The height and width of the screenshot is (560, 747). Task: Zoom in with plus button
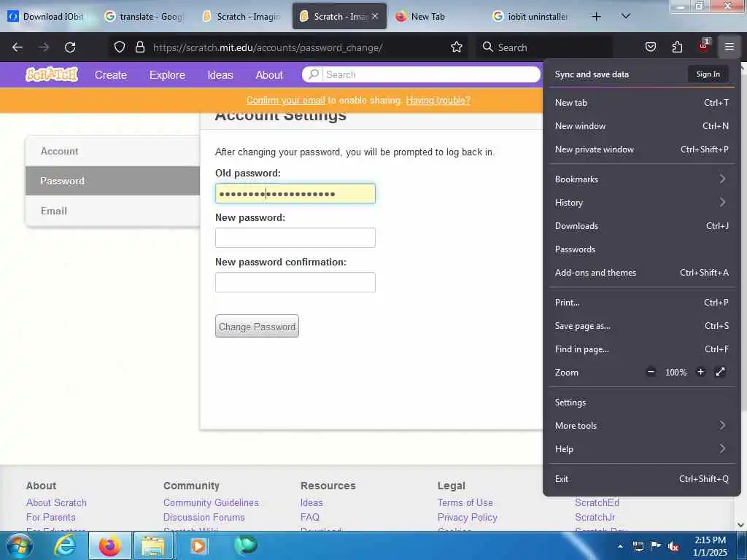700,372
